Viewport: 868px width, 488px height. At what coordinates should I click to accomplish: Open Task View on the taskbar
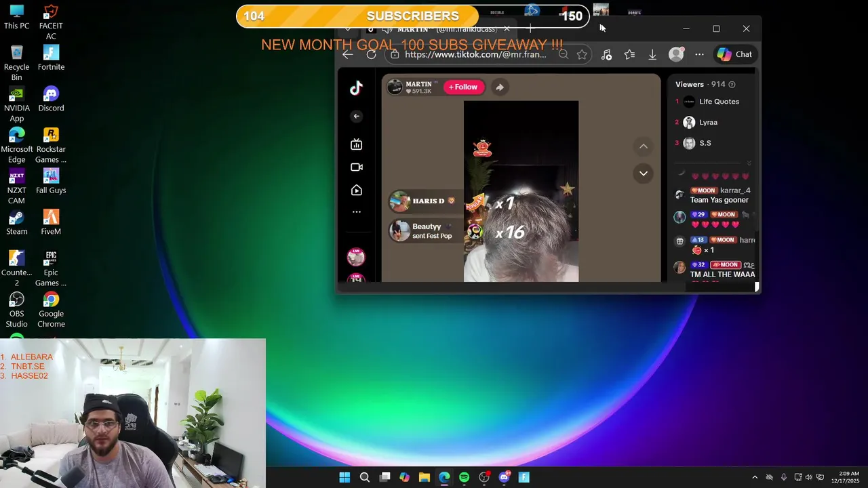click(x=384, y=477)
